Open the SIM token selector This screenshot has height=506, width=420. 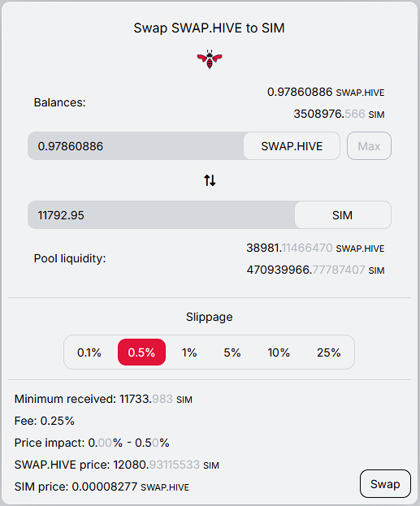click(343, 215)
